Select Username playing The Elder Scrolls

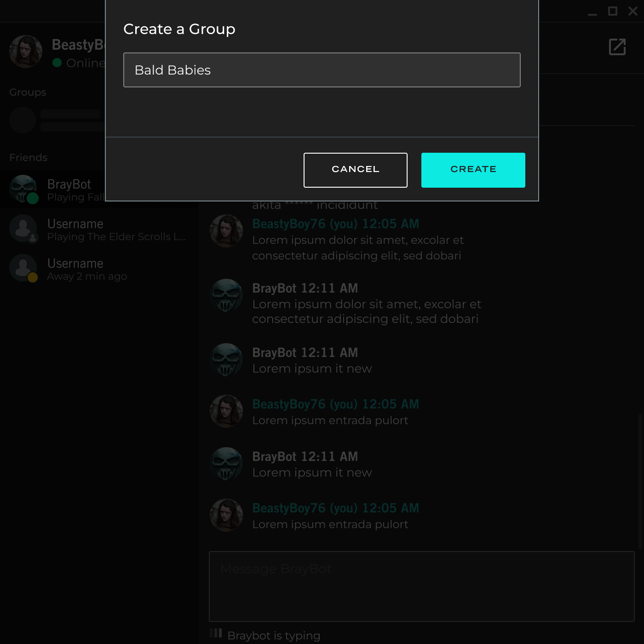tap(99, 229)
